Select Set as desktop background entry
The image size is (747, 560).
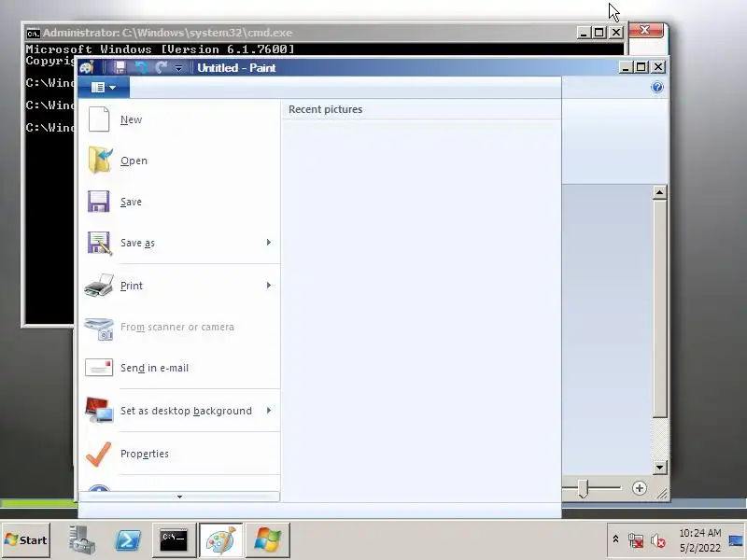(x=179, y=411)
